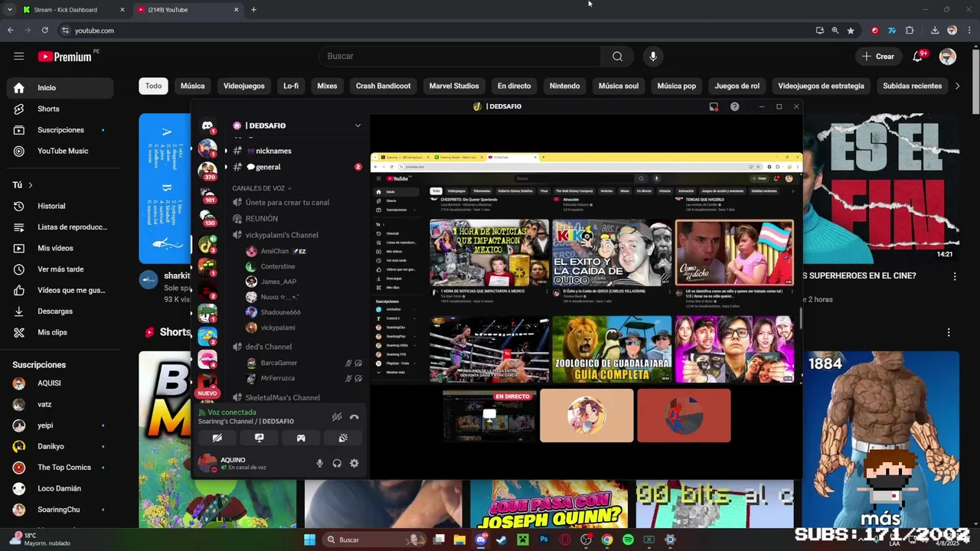Start a Discord activity with controller icon
The width and height of the screenshot is (980, 551).
(x=301, y=438)
